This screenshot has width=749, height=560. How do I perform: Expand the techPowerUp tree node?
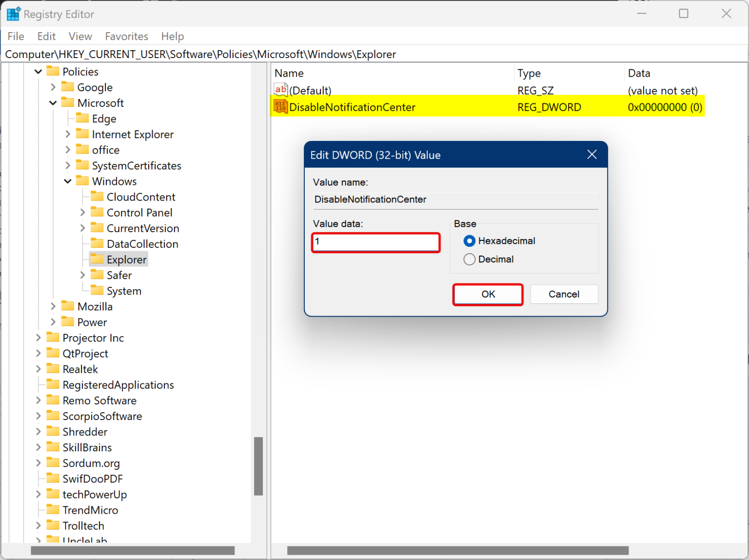(38, 494)
